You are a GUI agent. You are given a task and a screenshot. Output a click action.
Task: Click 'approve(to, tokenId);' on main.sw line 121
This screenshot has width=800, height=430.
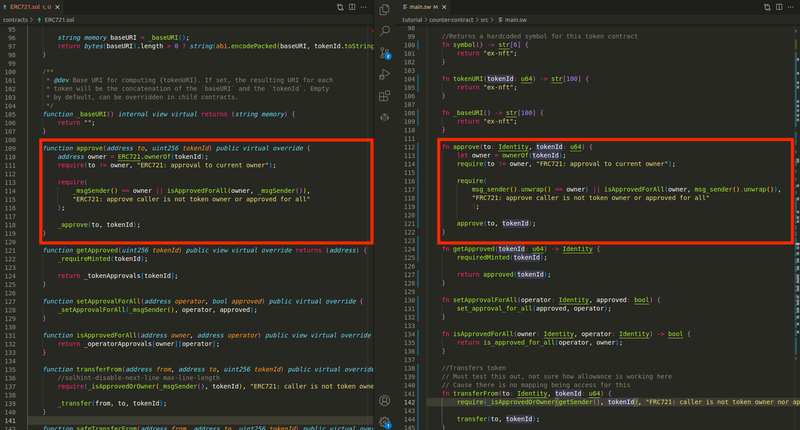point(496,223)
